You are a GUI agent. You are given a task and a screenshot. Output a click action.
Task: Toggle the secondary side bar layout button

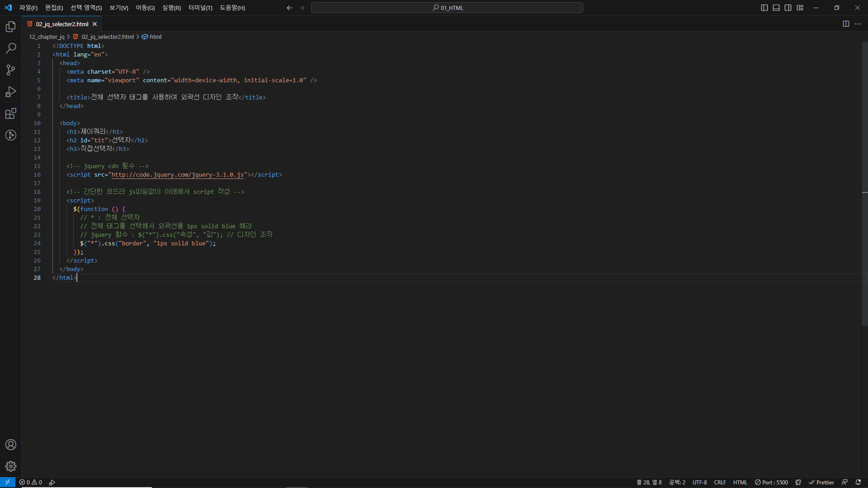[x=788, y=8]
